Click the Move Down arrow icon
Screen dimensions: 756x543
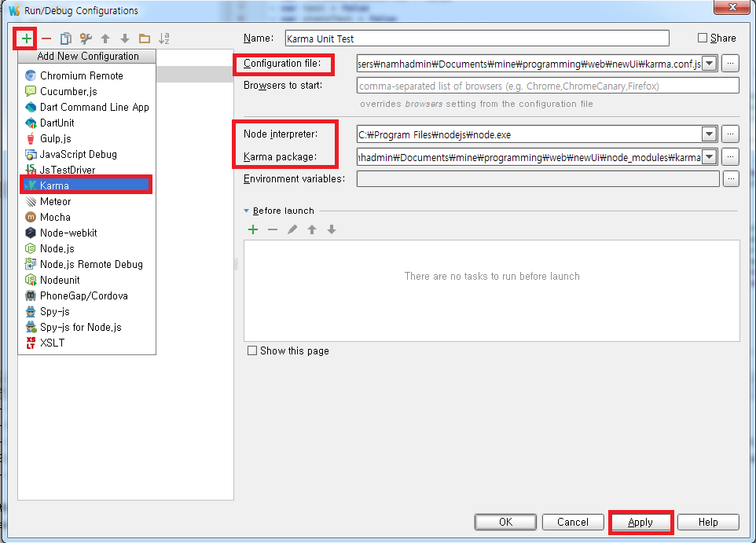(124, 38)
